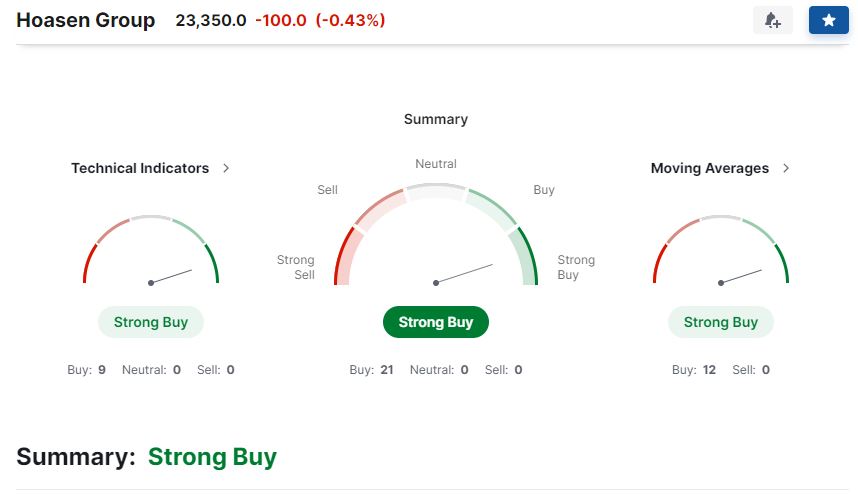Click the Buy: 12 count under Moving Averages
The width and height of the screenshot is (858, 495).
click(x=694, y=370)
